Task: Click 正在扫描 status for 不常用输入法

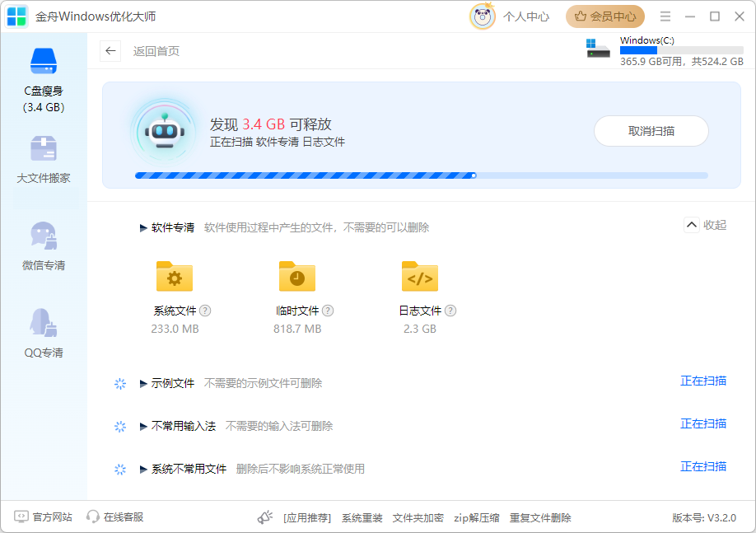Action: pyautogui.click(x=703, y=423)
